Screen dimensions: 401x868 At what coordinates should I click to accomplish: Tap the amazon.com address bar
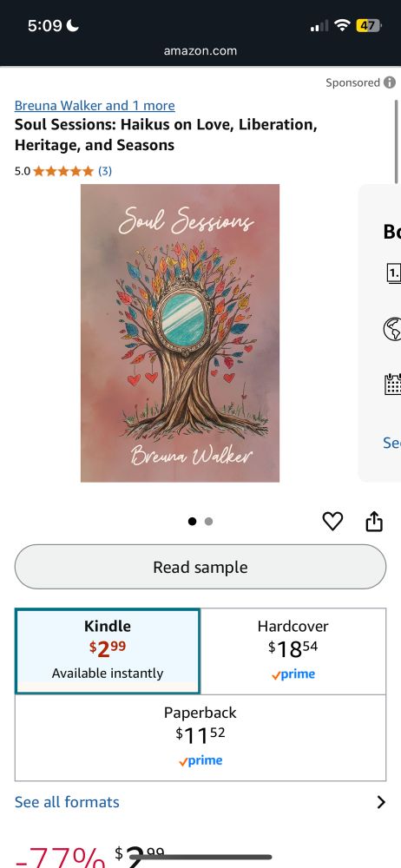(200, 51)
